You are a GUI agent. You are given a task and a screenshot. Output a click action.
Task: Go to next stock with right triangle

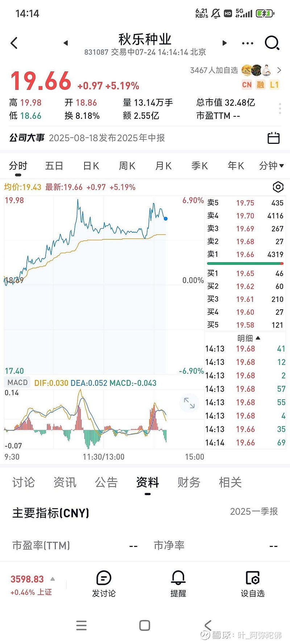coord(224,43)
